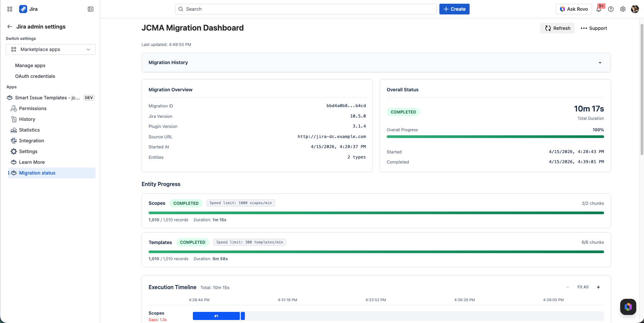Image resolution: width=644 pixels, height=323 pixels.
Task: Open the History page
Action: click(x=27, y=119)
